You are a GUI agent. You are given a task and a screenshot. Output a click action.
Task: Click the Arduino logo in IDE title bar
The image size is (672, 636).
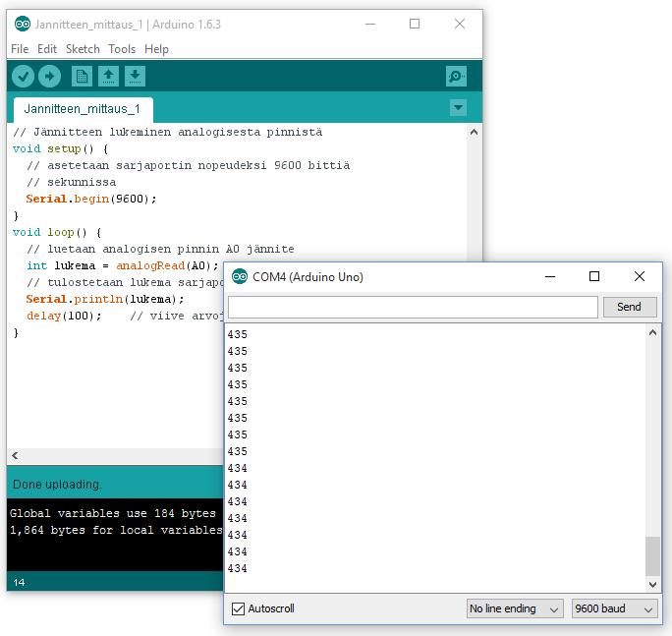coord(23,24)
